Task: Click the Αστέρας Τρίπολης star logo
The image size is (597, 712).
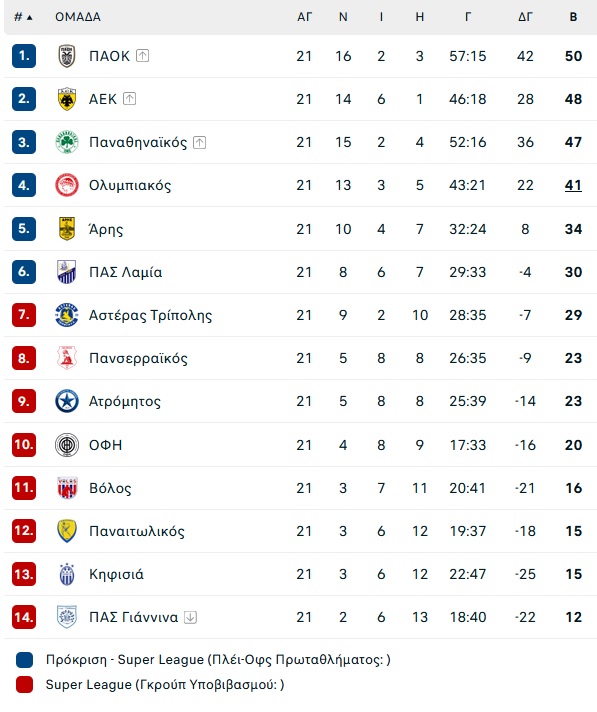Action: point(67,315)
